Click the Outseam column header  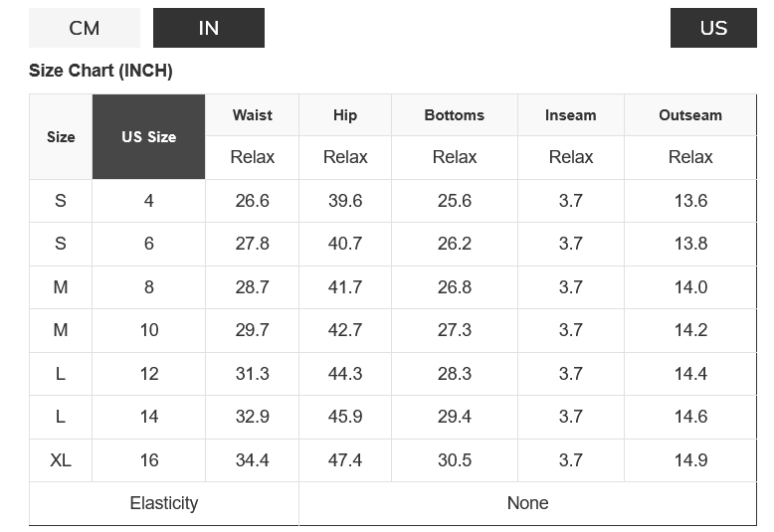pos(690,115)
